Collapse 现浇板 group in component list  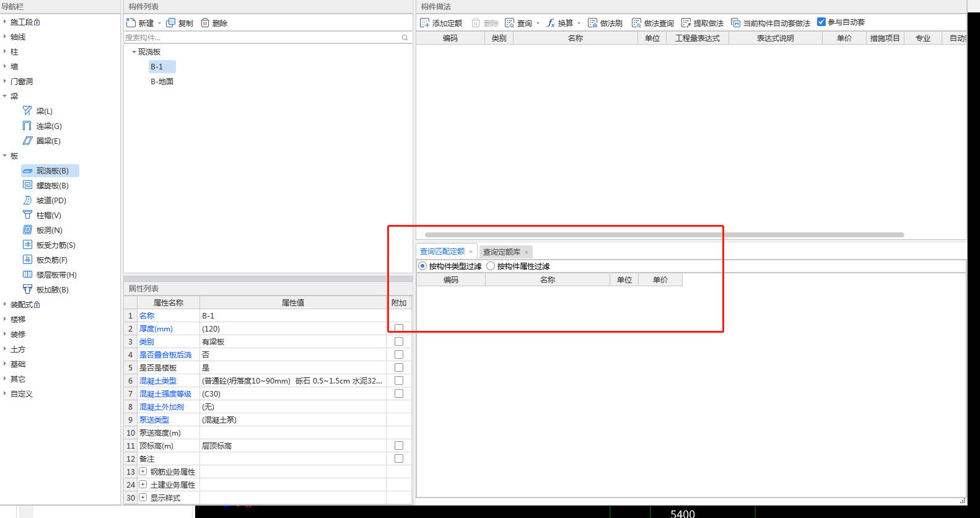[x=134, y=52]
